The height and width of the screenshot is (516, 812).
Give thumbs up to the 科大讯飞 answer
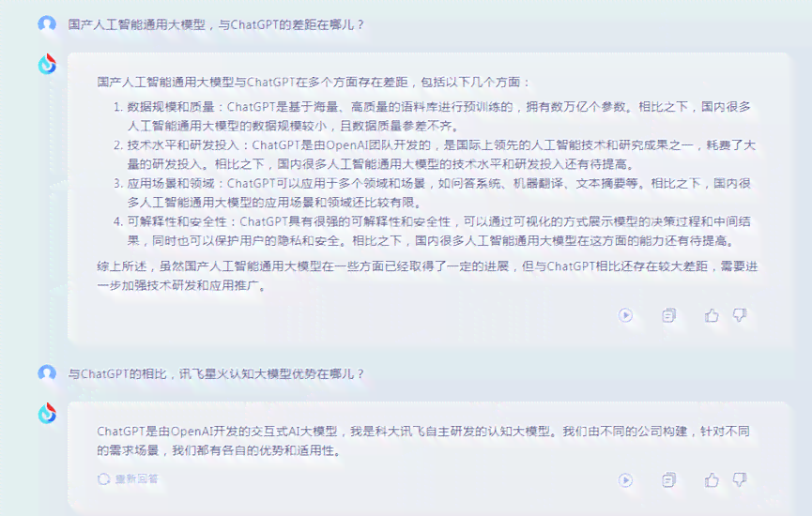pyautogui.click(x=712, y=480)
